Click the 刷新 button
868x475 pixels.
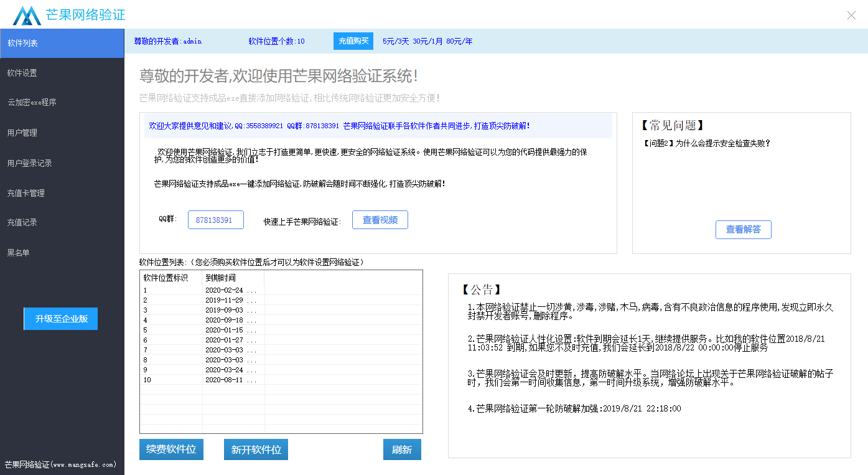coord(402,449)
